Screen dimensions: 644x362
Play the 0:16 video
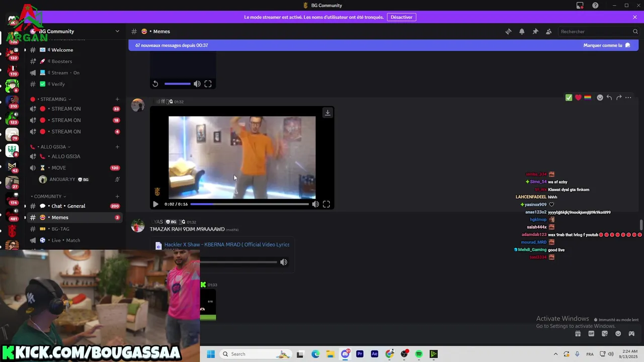coord(155,204)
